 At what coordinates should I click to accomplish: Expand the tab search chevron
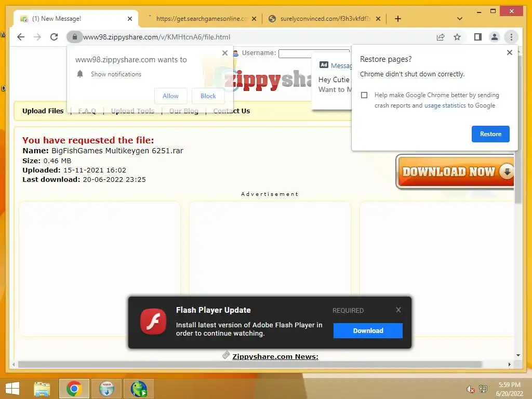(460, 19)
